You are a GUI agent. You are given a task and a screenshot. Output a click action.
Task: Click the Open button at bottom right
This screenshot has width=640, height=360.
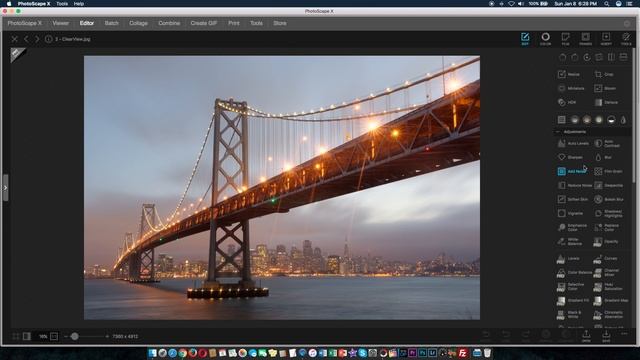586,336
